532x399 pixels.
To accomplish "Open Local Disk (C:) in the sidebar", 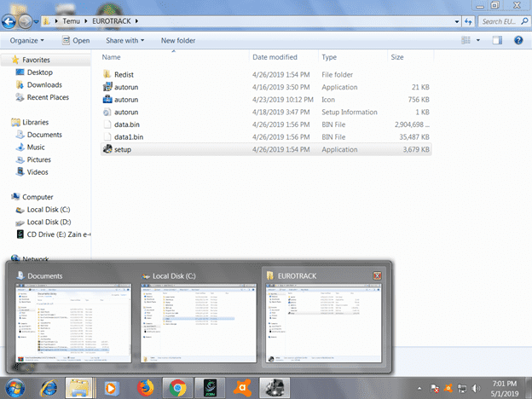I will pyautogui.click(x=49, y=210).
